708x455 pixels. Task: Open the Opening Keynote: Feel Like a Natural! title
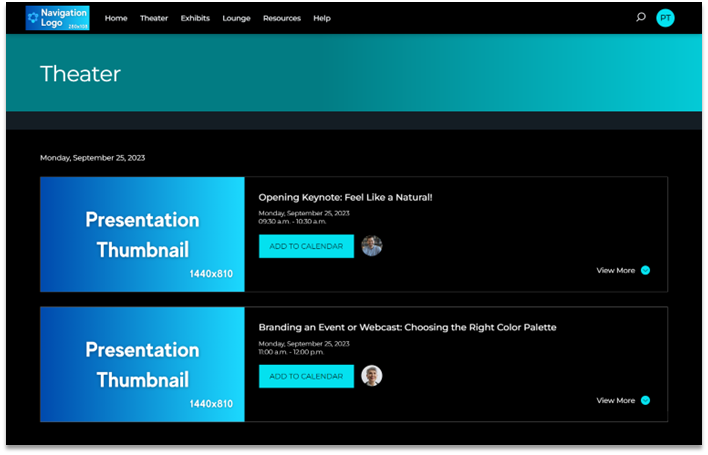[345, 197]
